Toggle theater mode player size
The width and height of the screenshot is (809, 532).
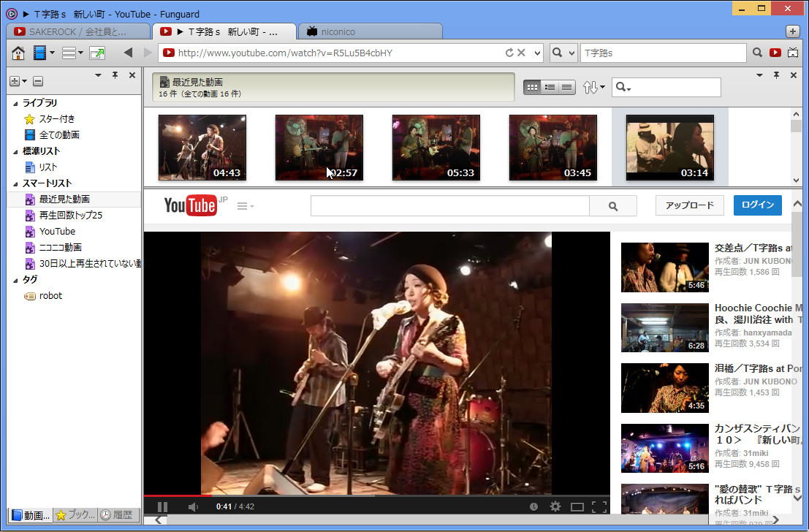pos(577,507)
